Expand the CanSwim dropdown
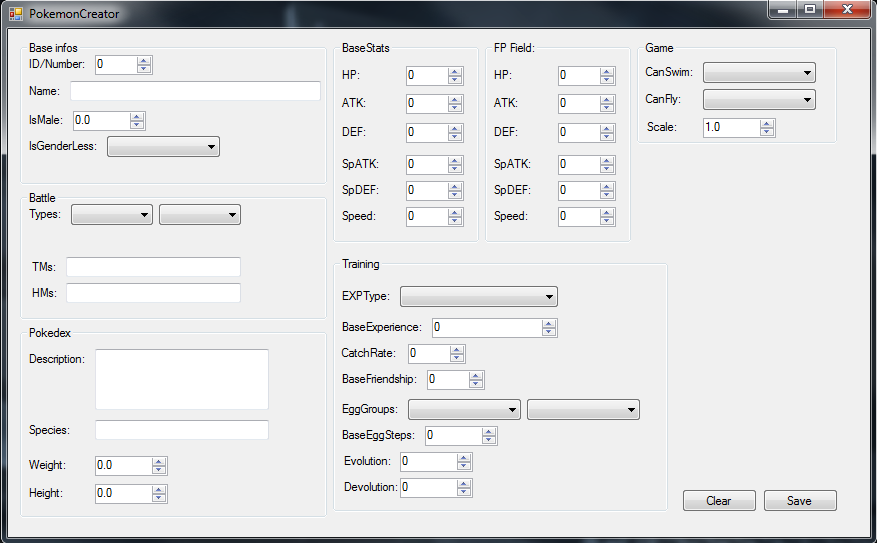The width and height of the screenshot is (877, 543). point(759,73)
